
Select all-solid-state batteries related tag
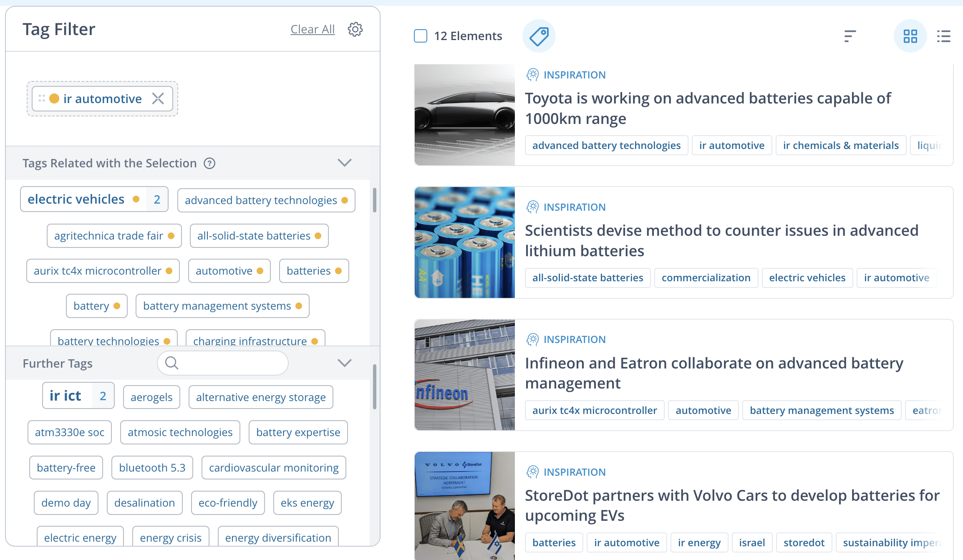[x=259, y=236]
